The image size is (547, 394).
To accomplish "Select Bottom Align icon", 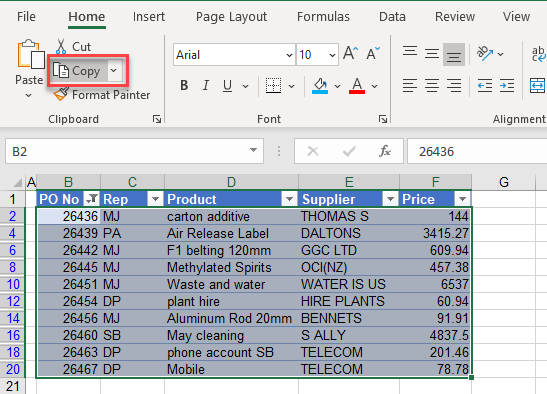I will pos(454,54).
